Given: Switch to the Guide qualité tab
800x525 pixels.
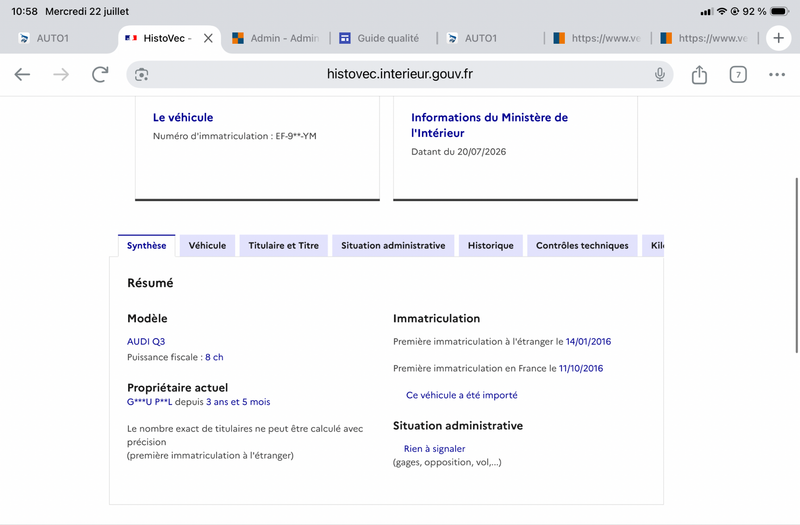Looking at the screenshot, I should [380, 38].
